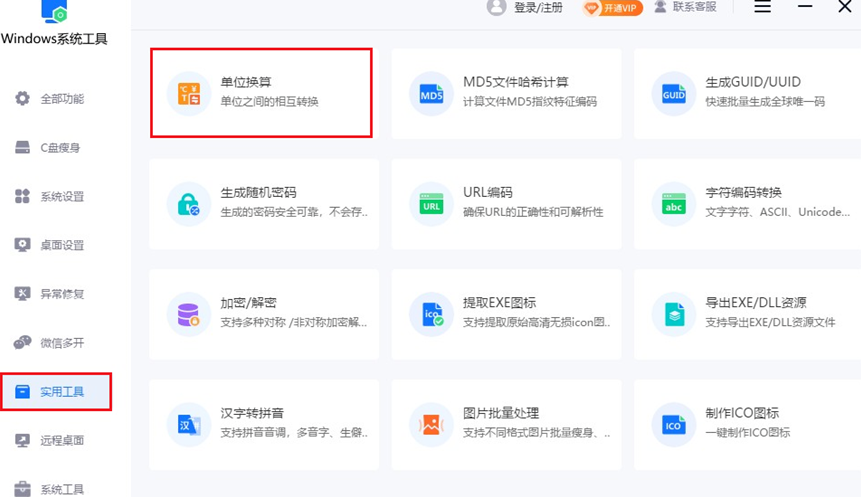Click 登录/注册 link

pos(538,8)
